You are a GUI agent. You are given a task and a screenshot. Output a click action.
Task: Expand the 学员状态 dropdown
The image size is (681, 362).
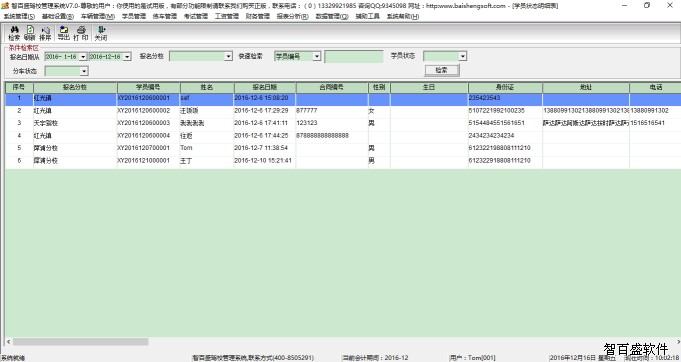(463, 56)
